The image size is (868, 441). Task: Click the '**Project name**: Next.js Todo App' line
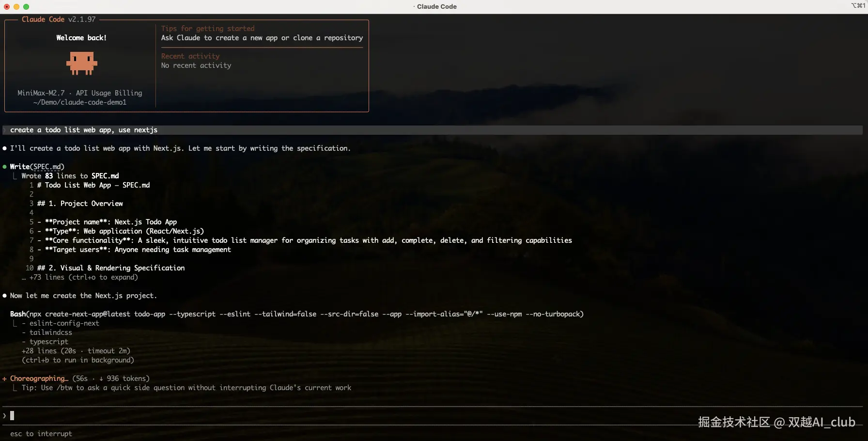[x=107, y=222]
